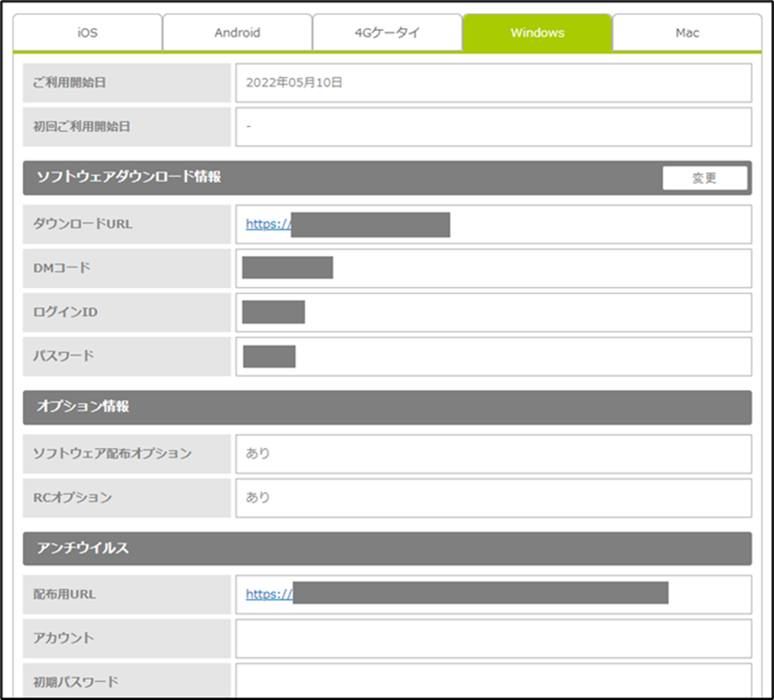This screenshot has width=774, height=700.
Task: Click the empty アカウント field
Action: [x=493, y=638]
